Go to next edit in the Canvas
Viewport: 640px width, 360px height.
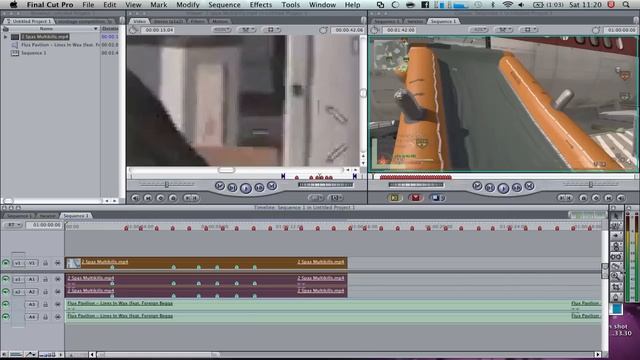(x=529, y=186)
